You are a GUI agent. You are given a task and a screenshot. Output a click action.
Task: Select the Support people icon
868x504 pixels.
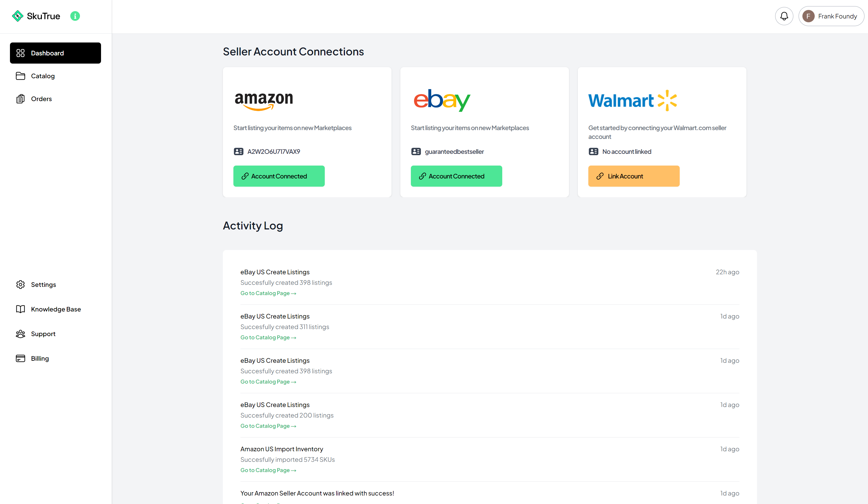tap(20, 334)
